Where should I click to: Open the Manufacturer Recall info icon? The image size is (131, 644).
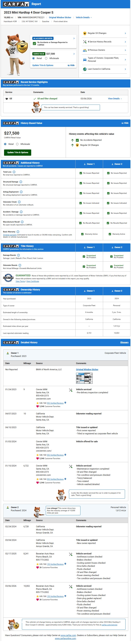(x=22, y=222)
